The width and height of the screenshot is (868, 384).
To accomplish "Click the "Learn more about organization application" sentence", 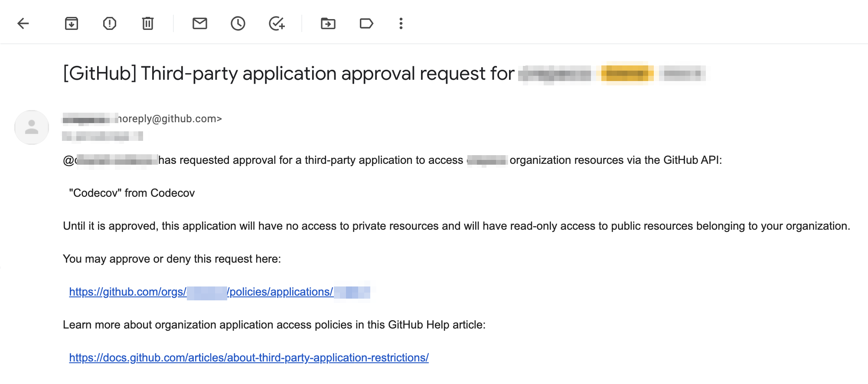I will pos(274,325).
